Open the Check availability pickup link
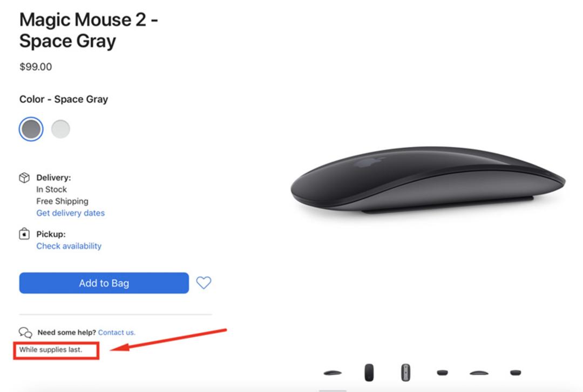 coord(69,246)
